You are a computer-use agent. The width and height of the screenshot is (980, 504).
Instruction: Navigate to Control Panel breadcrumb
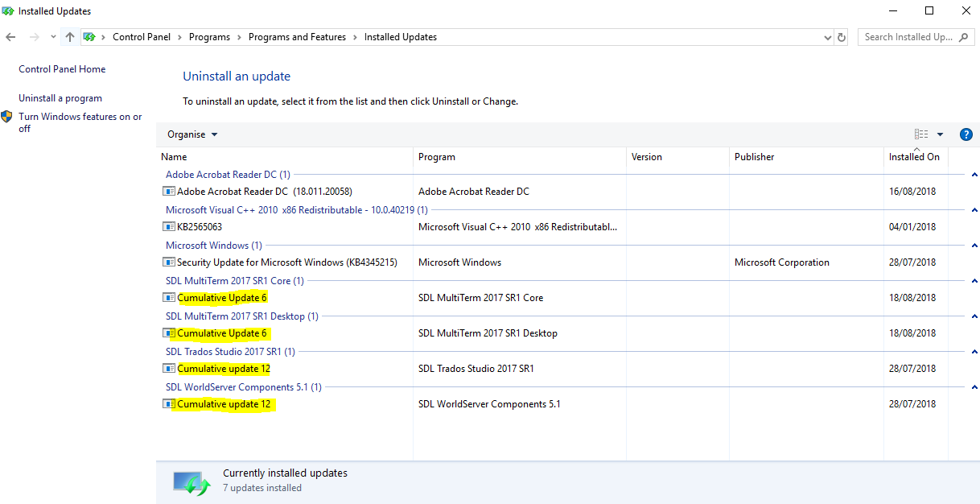pyautogui.click(x=142, y=37)
